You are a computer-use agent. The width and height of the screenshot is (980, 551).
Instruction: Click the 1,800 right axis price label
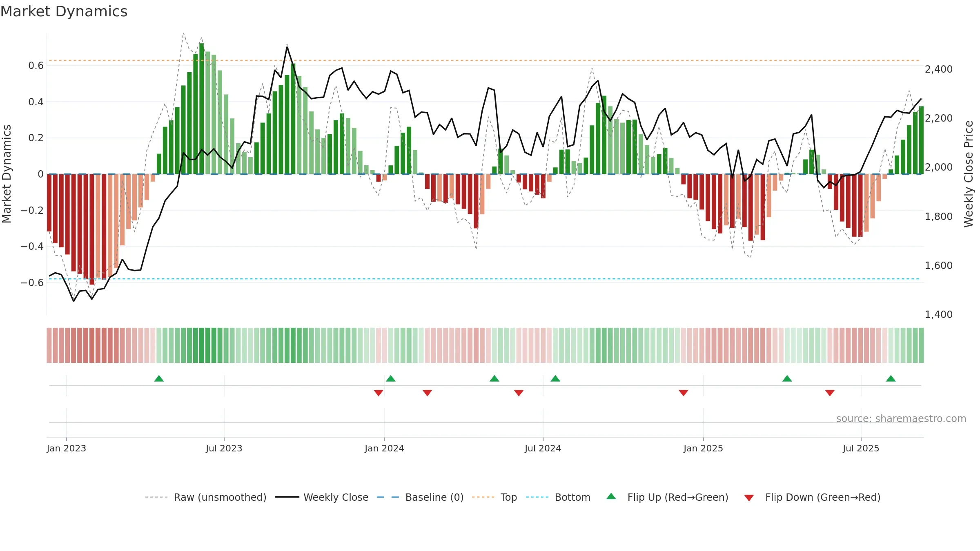point(939,216)
